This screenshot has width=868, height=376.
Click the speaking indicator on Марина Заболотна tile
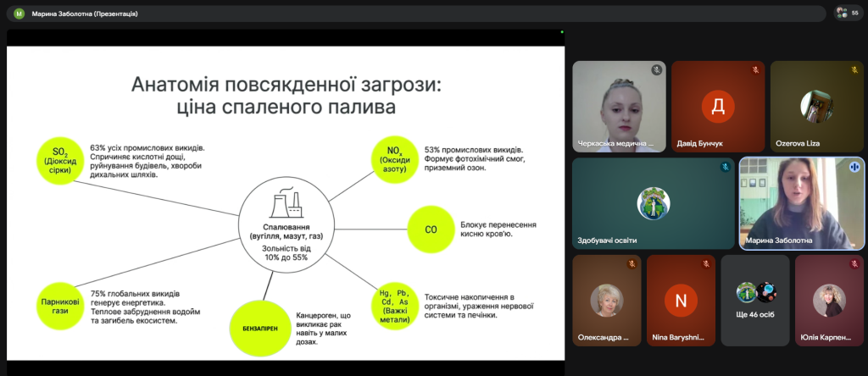point(854,167)
